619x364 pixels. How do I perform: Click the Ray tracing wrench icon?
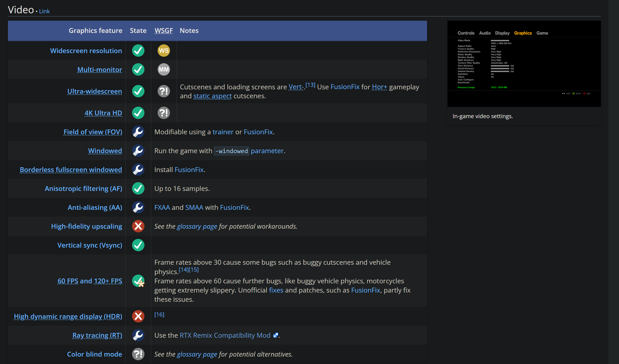pyautogui.click(x=138, y=335)
